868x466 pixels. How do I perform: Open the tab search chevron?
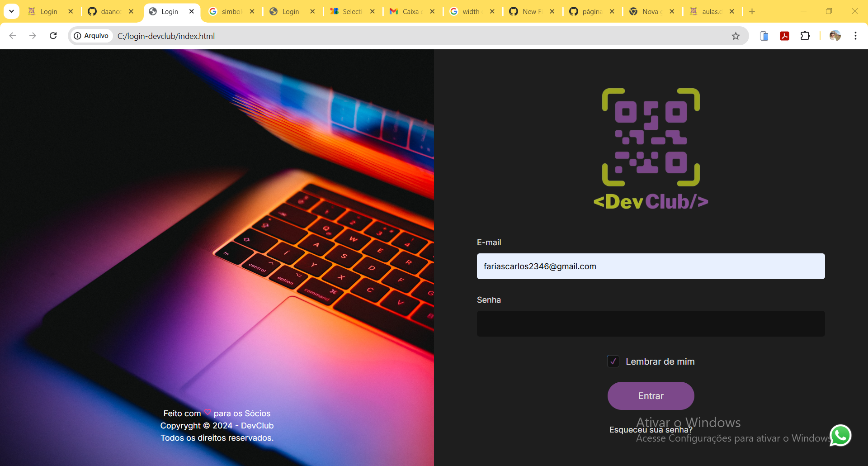tap(11, 11)
